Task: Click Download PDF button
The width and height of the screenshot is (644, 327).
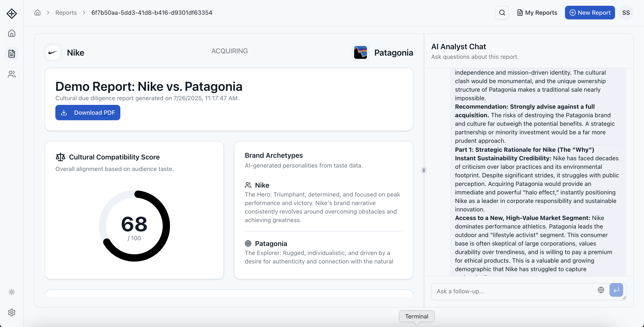Action: click(x=88, y=113)
